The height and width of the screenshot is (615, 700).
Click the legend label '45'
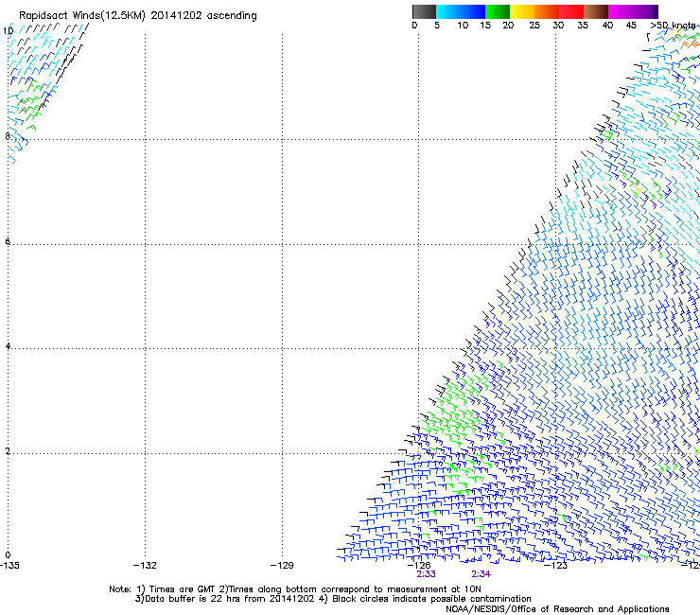(631, 26)
